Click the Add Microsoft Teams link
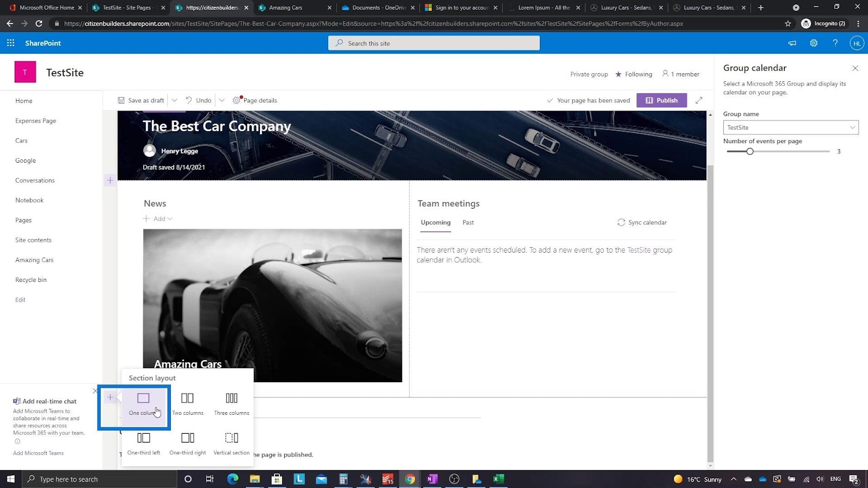 (x=38, y=453)
